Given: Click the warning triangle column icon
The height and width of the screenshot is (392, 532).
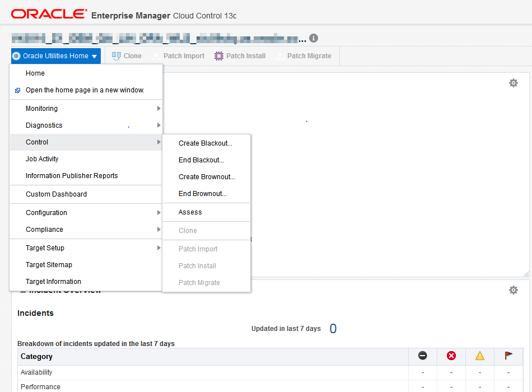Looking at the screenshot, I should coord(480,356).
